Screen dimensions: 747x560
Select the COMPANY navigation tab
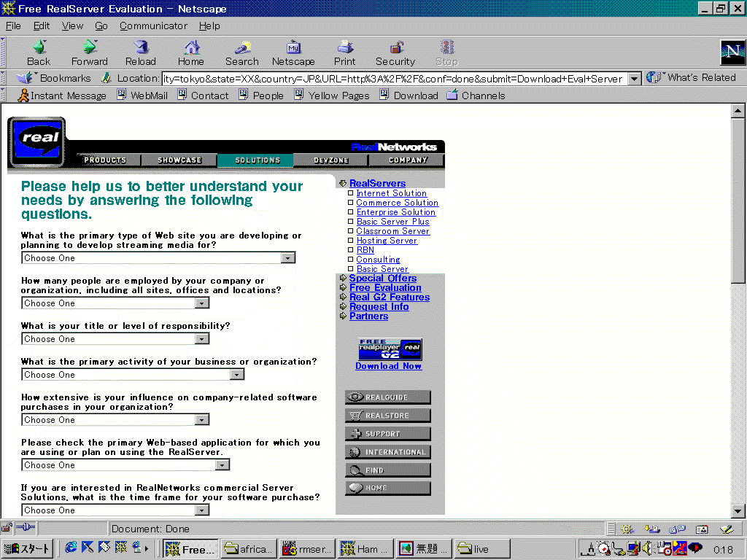coord(408,160)
